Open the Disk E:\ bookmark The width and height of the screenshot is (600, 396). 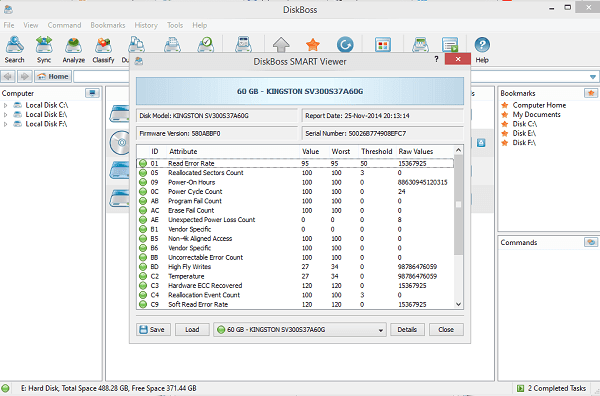click(524, 133)
